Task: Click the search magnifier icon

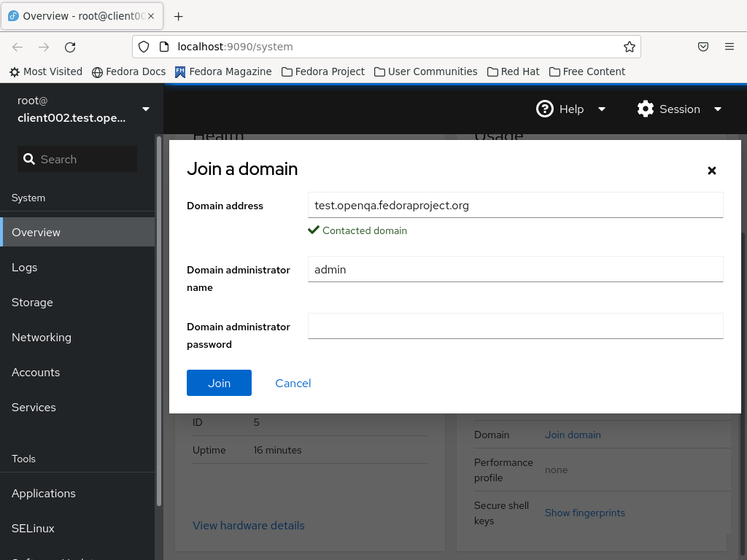Action: pyautogui.click(x=29, y=159)
